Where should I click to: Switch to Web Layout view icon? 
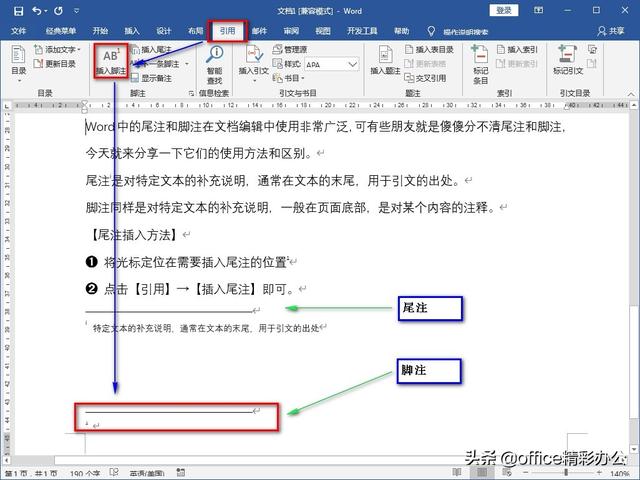(507, 473)
